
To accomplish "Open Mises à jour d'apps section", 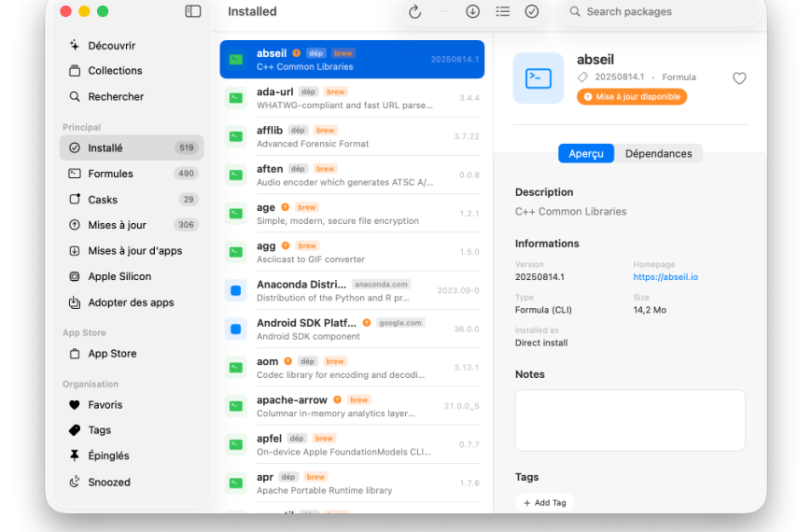I will [x=132, y=251].
